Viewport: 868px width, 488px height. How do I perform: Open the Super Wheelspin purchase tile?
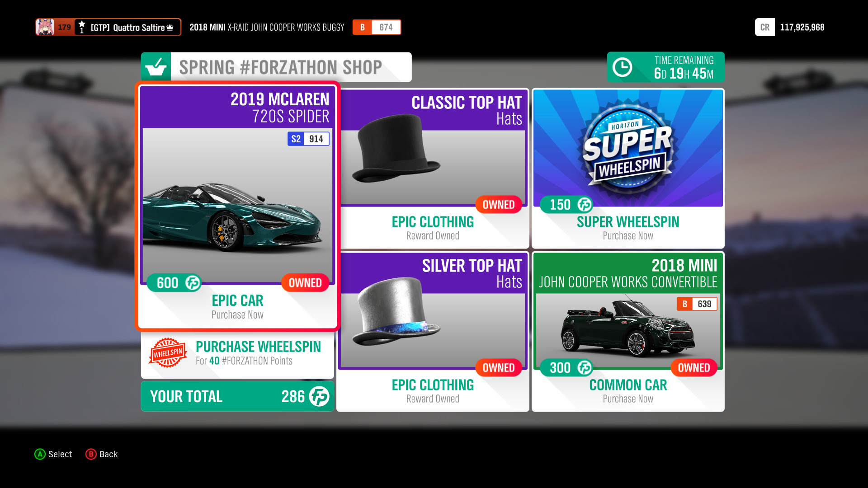[x=628, y=168]
